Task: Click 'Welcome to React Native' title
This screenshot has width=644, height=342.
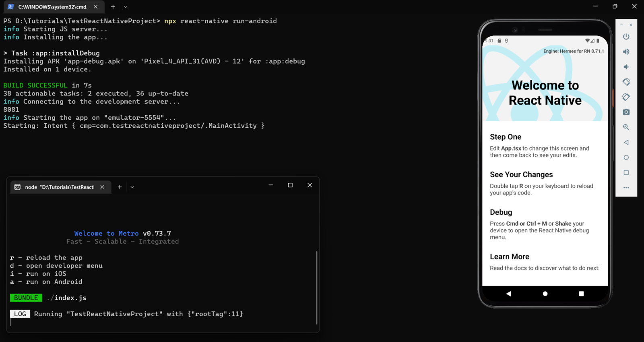Action: pos(545,93)
